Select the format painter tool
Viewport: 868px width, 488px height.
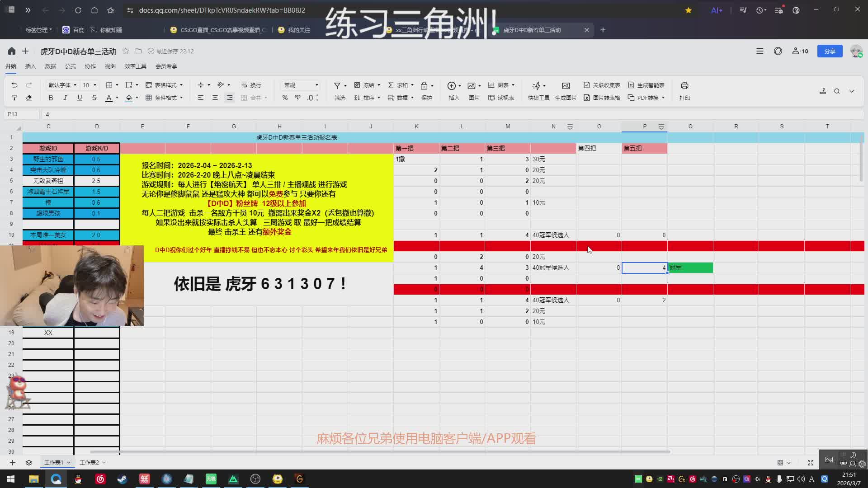pyautogui.click(x=14, y=98)
